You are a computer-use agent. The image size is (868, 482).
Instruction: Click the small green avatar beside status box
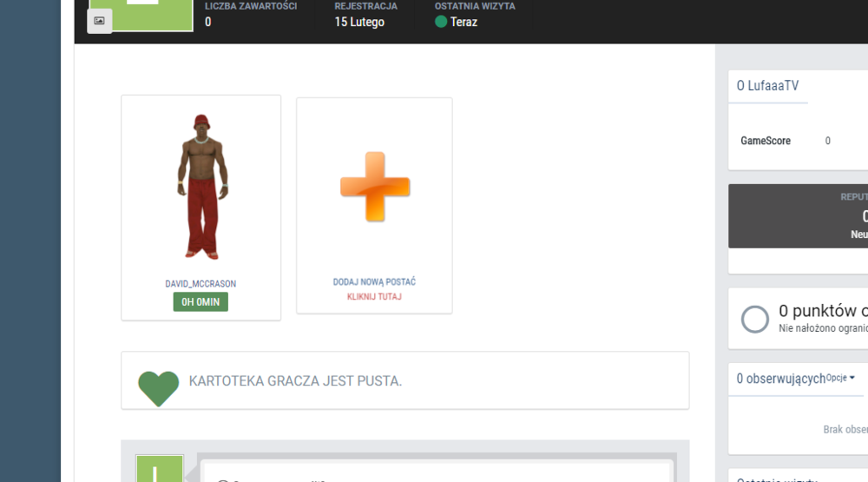(x=160, y=469)
